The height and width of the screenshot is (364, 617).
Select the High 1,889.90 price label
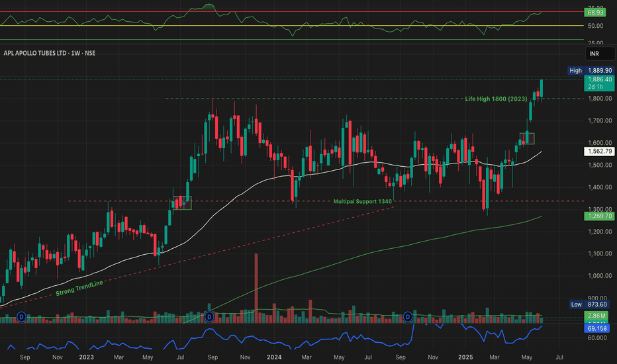pos(591,70)
